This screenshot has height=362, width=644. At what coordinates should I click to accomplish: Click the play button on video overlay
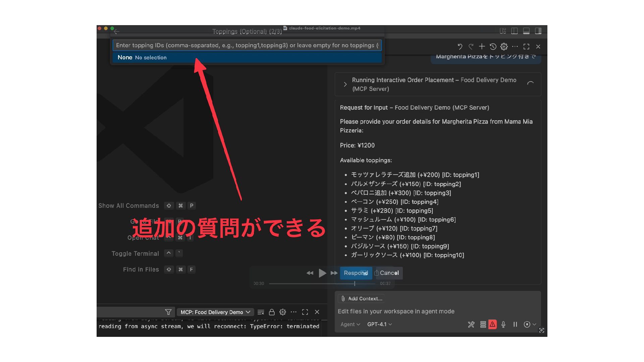(322, 273)
